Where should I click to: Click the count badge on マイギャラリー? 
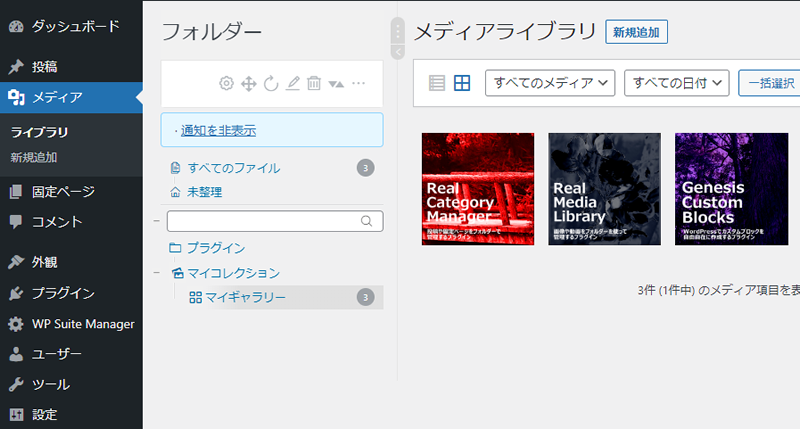click(x=365, y=297)
